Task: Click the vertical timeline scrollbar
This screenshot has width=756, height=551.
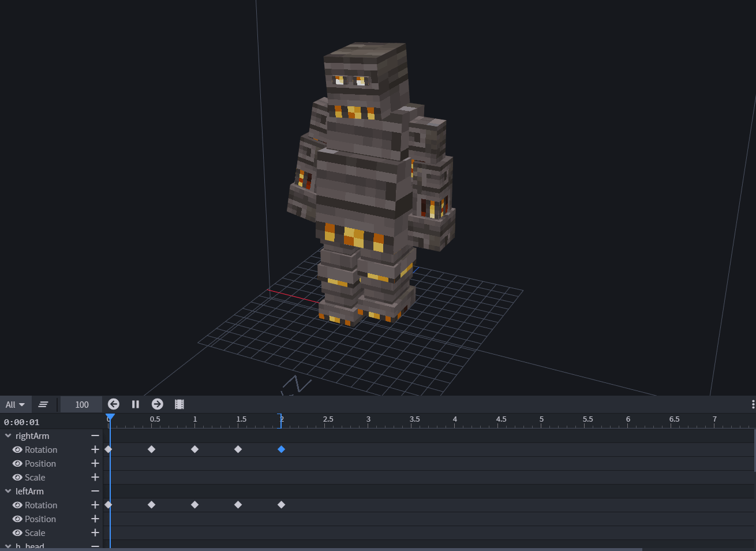Action: [x=754, y=451]
